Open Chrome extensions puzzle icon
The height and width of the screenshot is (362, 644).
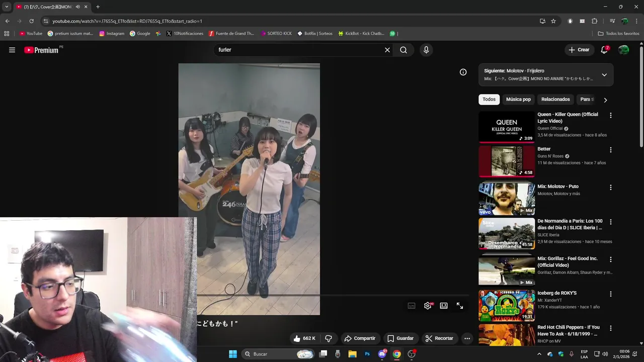[595, 21]
